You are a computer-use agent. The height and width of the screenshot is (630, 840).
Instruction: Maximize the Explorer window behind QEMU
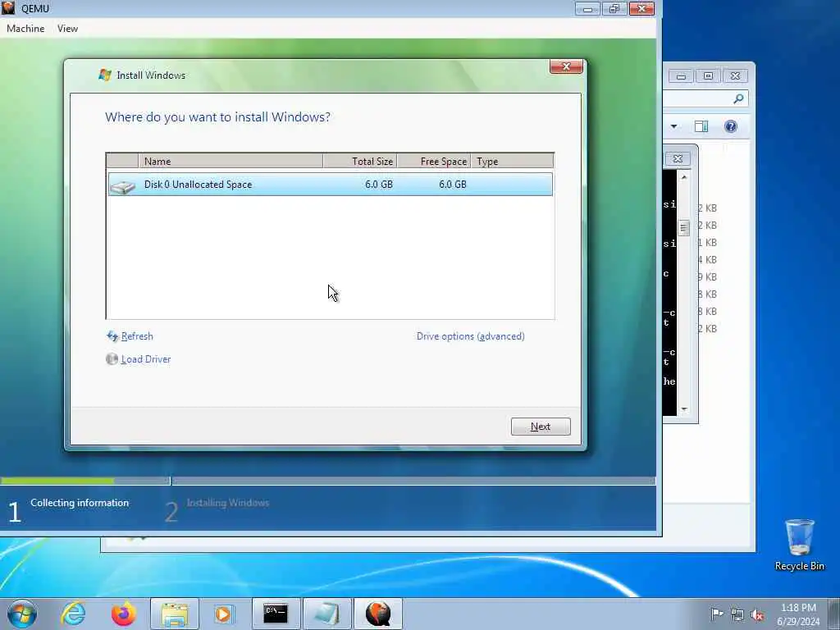708,76
